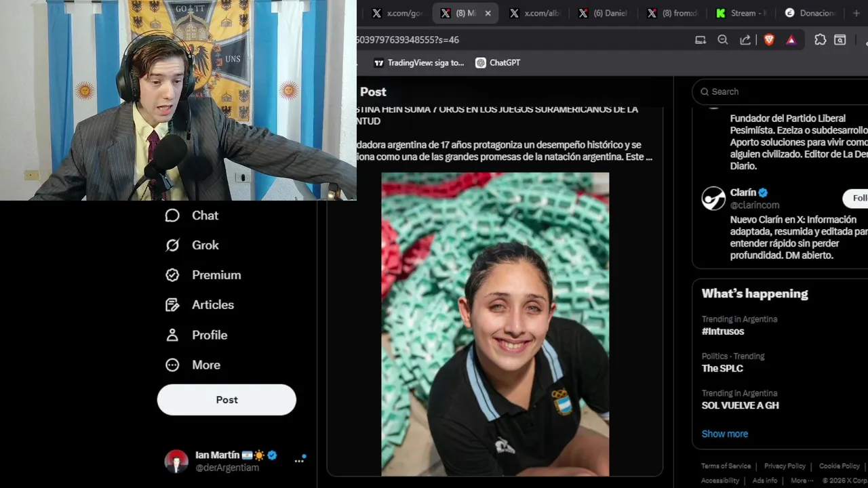Image resolution: width=868 pixels, height=488 pixels.
Task: Click the white Post button
Action: (226, 400)
